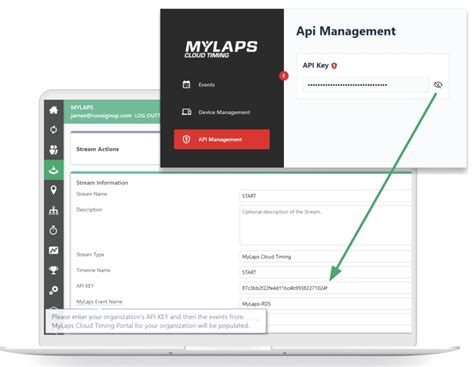The height and width of the screenshot is (367, 474).
Task: Open Events menu item
Action: (x=207, y=85)
